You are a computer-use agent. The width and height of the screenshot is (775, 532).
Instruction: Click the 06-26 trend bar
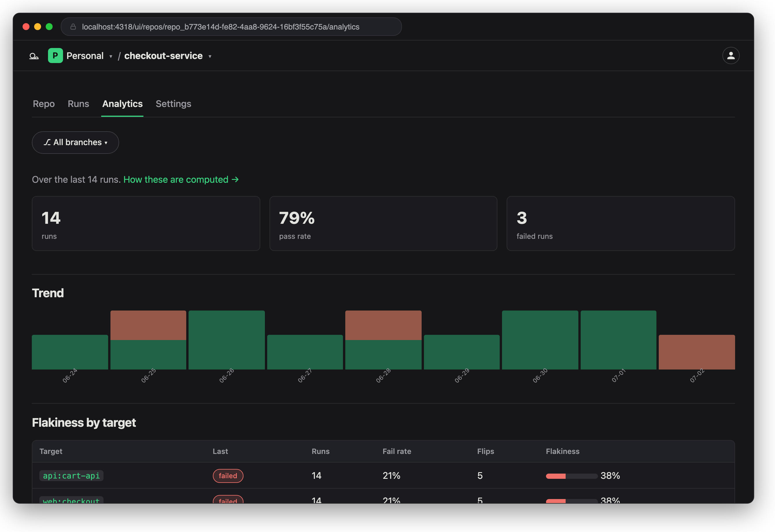227,340
